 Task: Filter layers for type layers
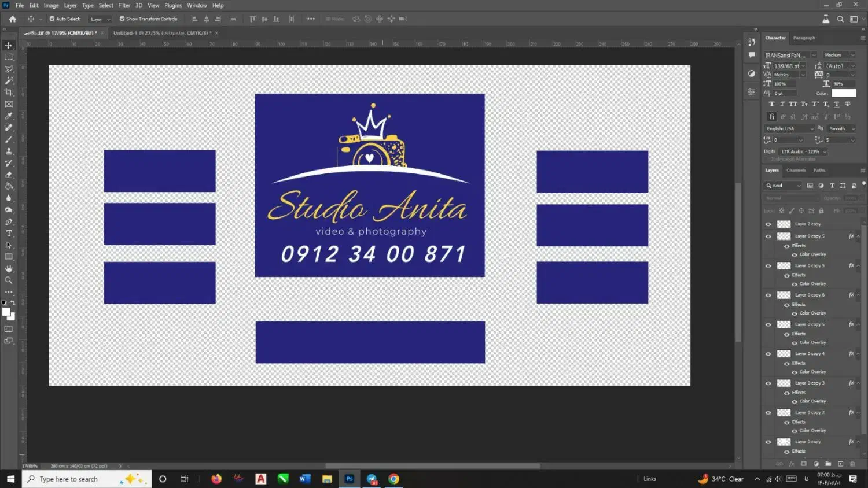[x=832, y=186]
